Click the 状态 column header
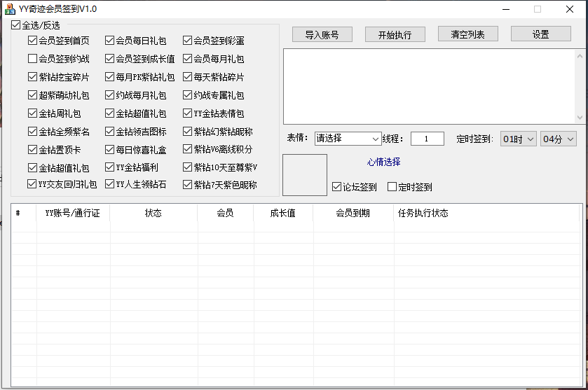This screenshot has height=390, width=588. click(153, 213)
